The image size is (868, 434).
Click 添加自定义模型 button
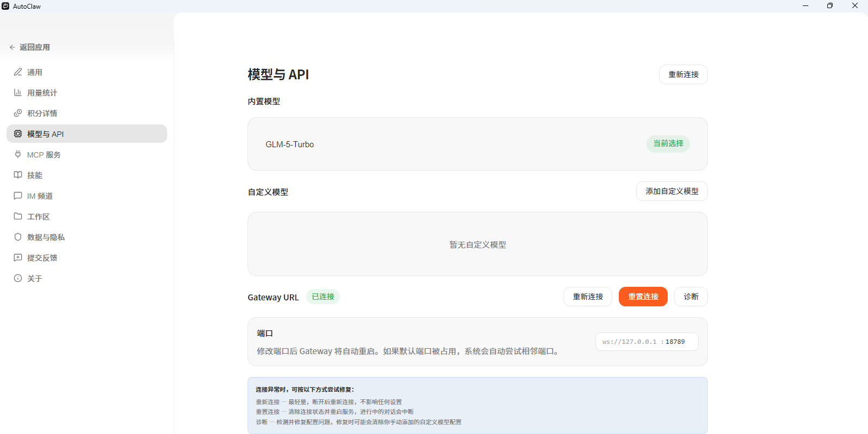click(x=671, y=191)
